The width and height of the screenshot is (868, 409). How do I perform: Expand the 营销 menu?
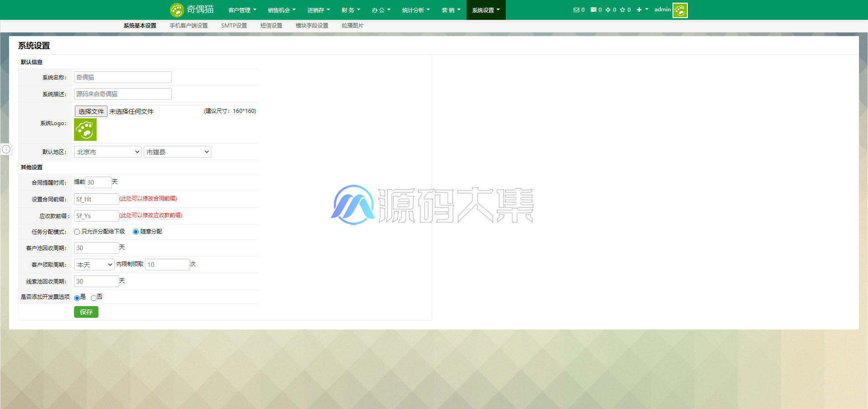point(451,10)
